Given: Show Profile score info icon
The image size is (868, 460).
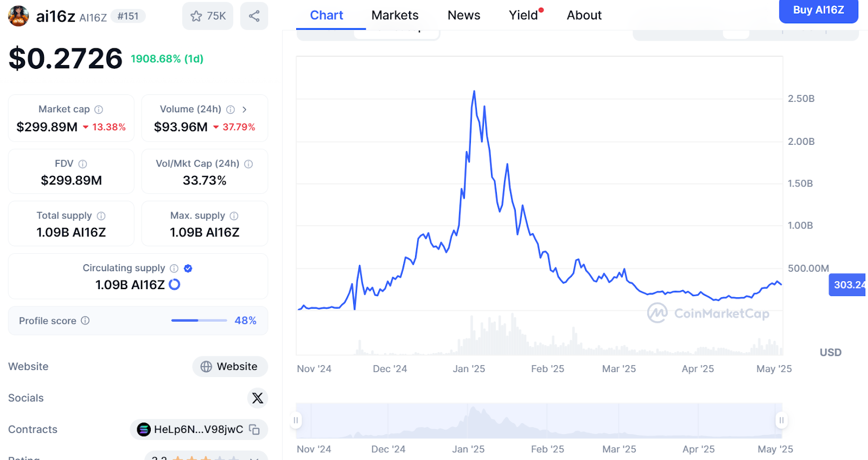Looking at the screenshot, I should pos(85,321).
